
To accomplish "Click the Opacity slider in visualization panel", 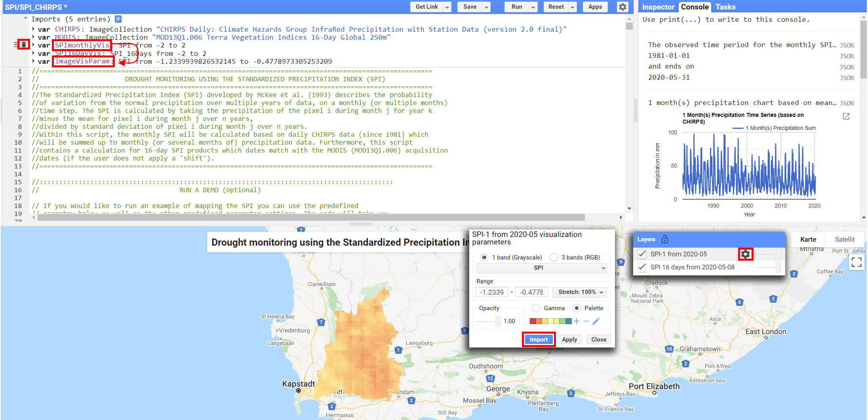I will tap(488, 321).
